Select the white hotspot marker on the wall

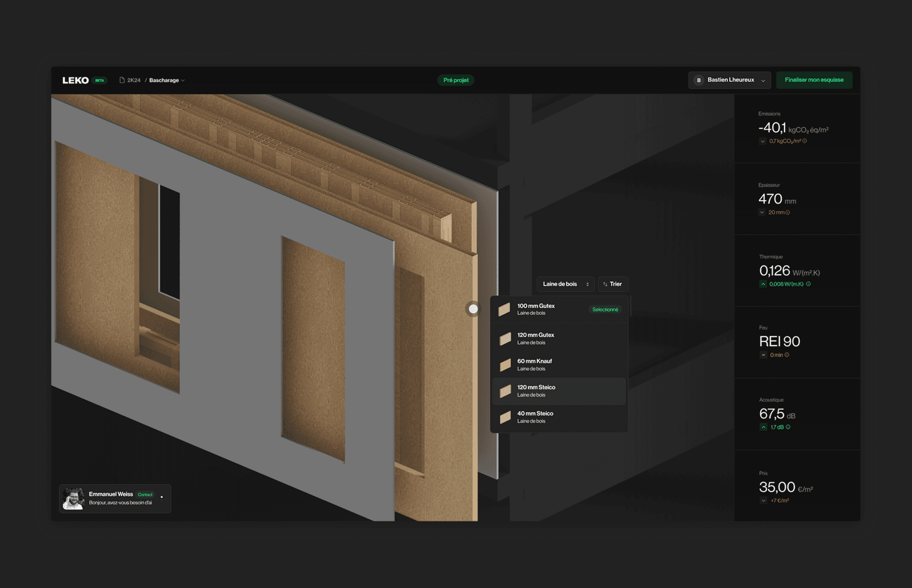[x=473, y=309]
